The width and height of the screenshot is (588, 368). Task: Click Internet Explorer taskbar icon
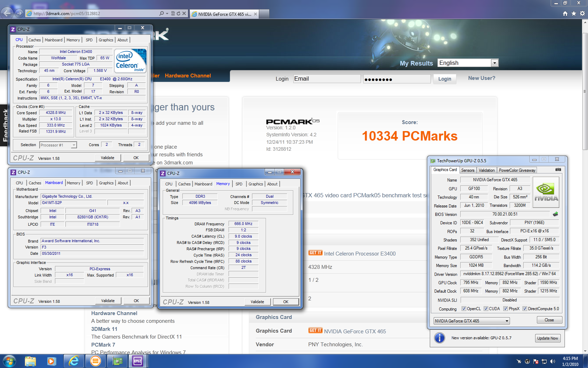pyautogui.click(x=74, y=361)
